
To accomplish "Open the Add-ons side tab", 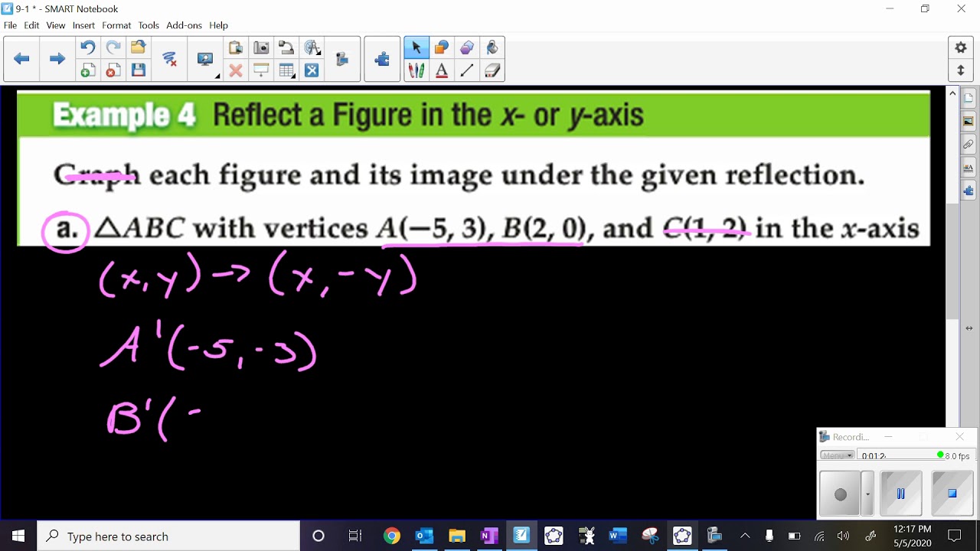I will pos(969,191).
